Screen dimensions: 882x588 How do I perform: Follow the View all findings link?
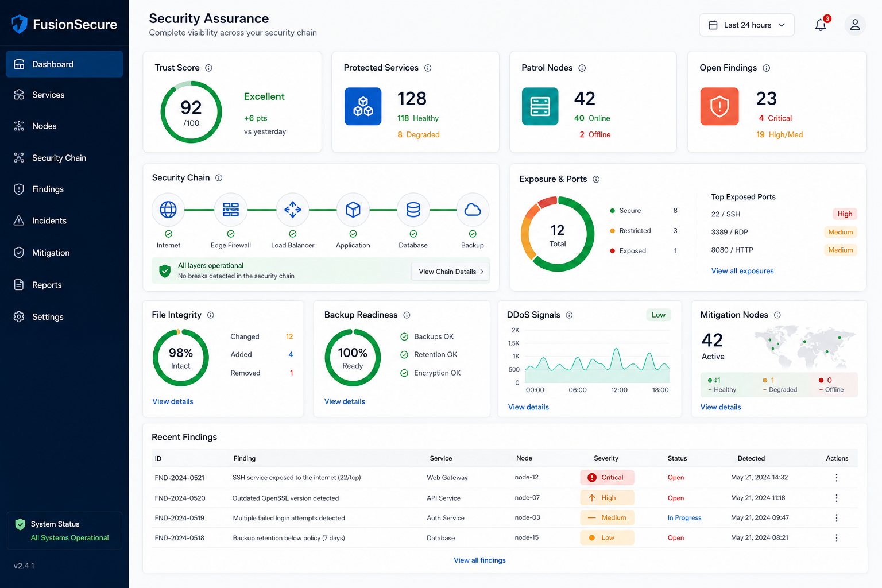(479, 560)
